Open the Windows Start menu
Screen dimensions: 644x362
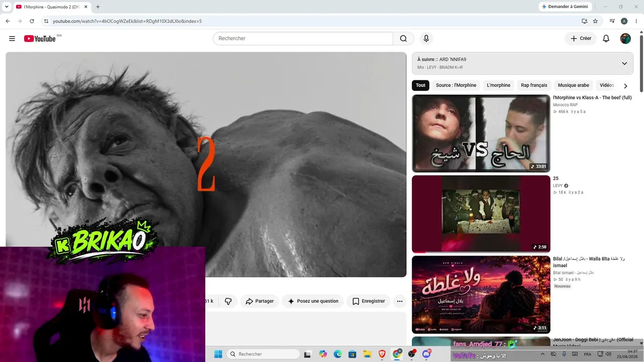pyautogui.click(x=218, y=354)
